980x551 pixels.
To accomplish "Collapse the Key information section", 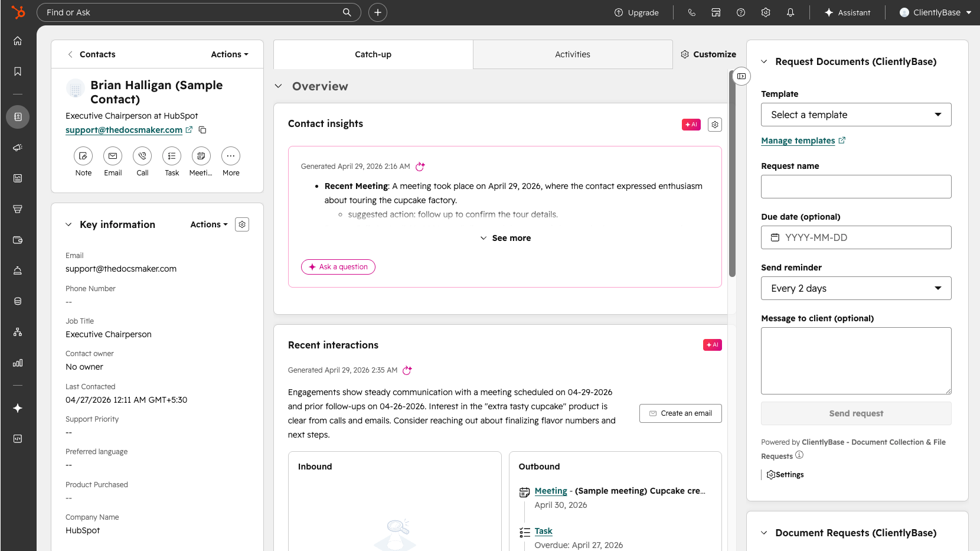I will (68, 224).
